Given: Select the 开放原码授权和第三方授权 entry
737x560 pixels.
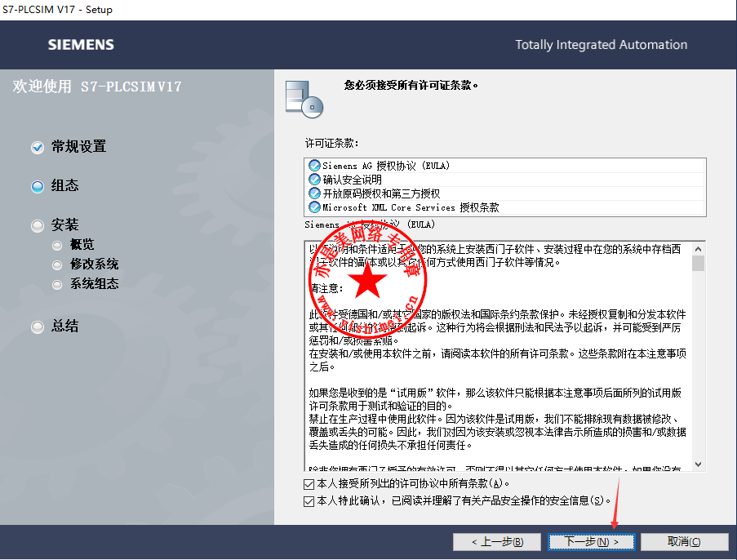Looking at the screenshot, I should point(505,193).
